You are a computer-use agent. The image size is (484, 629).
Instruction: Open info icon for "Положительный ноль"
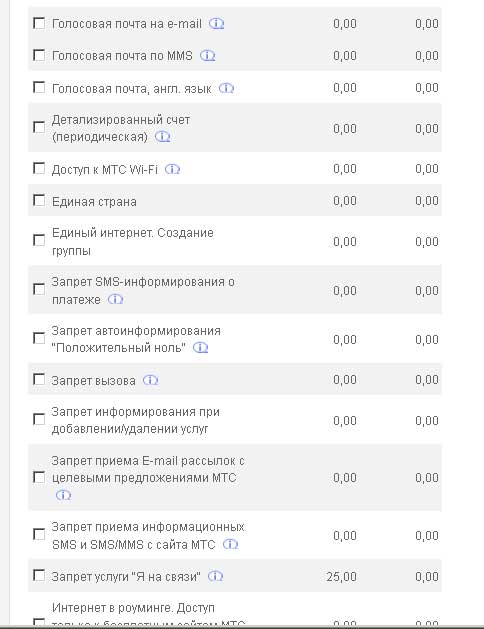pyautogui.click(x=200, y=347)
